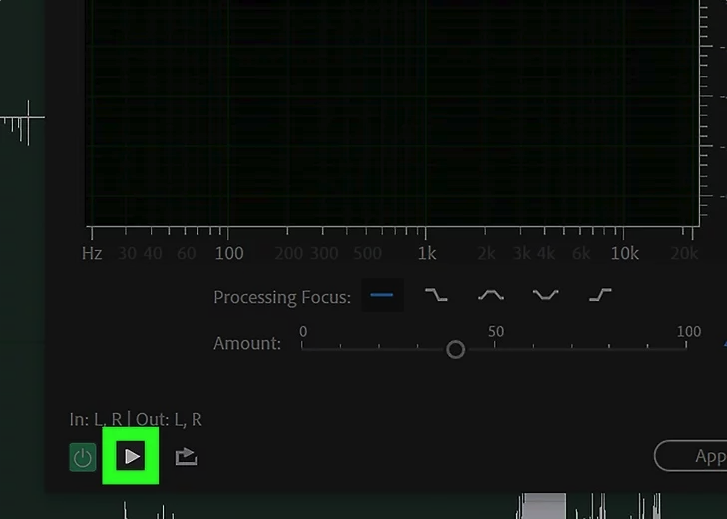
Task: Play the effect preview
Action: tap(131, 457)
